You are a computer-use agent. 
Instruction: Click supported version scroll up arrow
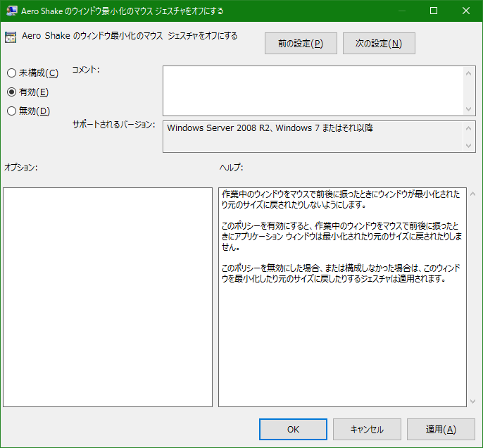(468, 128)
